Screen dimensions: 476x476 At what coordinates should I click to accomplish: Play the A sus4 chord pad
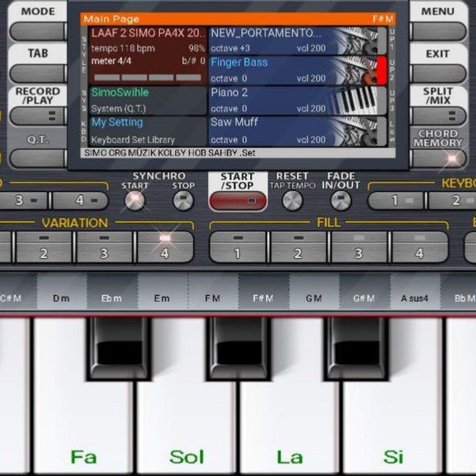[x=415, y=292]
